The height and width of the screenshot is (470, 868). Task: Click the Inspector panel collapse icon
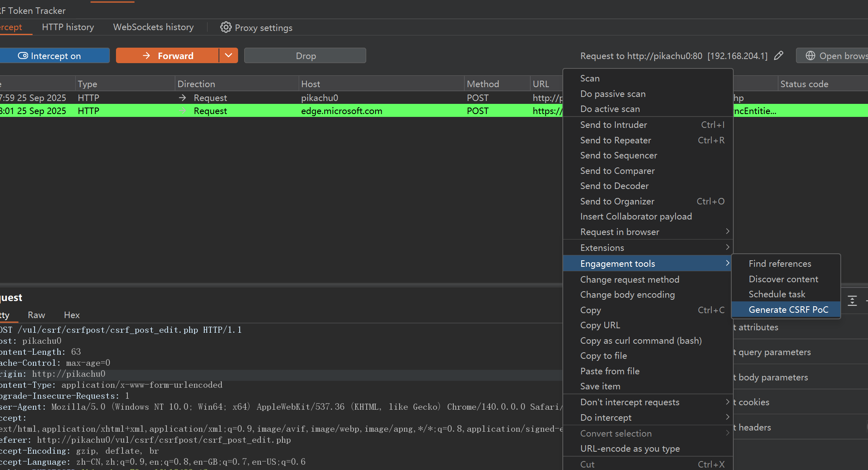852,301
